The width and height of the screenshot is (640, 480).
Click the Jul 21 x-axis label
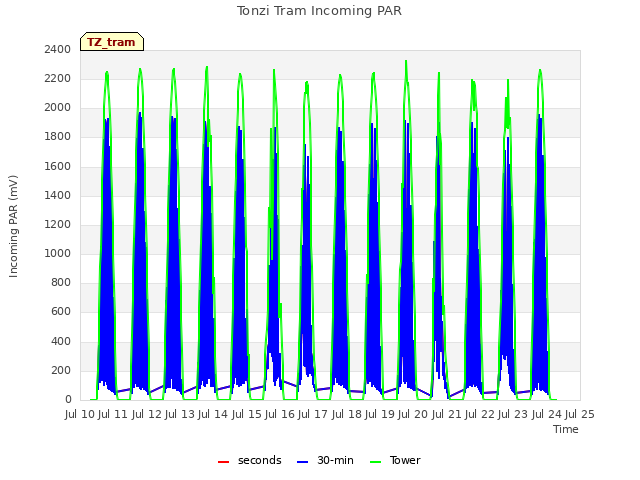447,415
